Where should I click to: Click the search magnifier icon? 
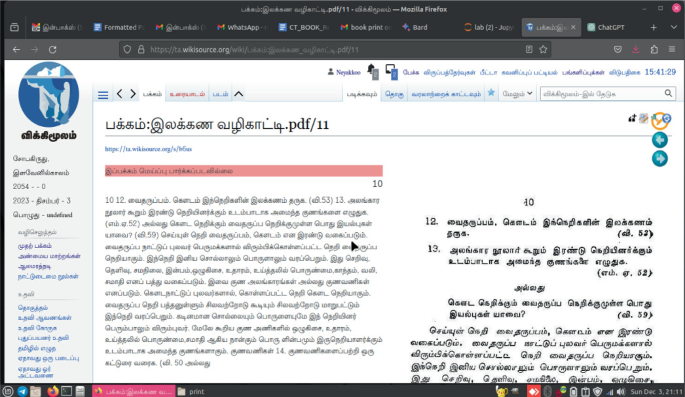pyautogui.click(x=668, y=93)
